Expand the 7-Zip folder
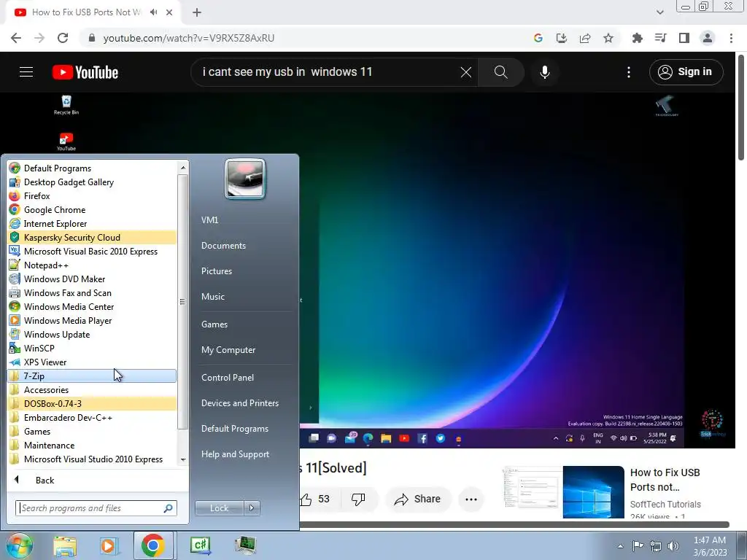This screenshot has width=747, height=560. pyautogui.click(x=92, y=376)
